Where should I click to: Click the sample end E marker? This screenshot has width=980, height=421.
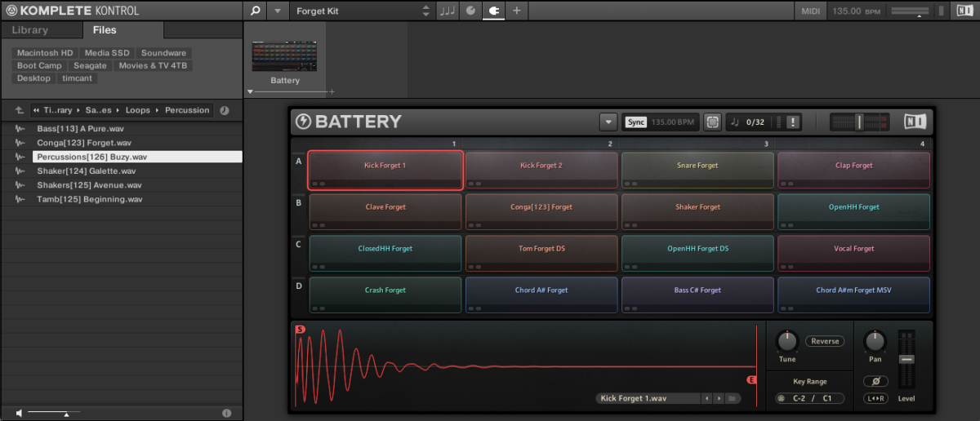(x=751, y=380)
